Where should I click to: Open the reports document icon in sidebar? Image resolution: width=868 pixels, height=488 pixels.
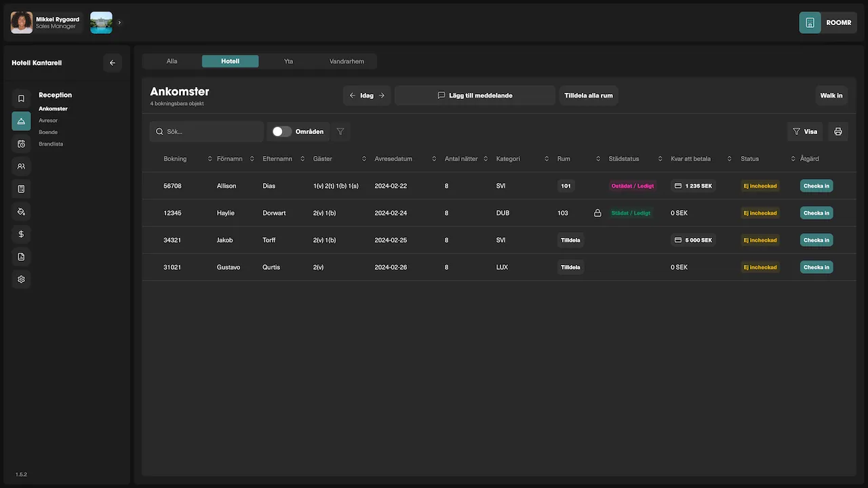[x=21, y=256]
